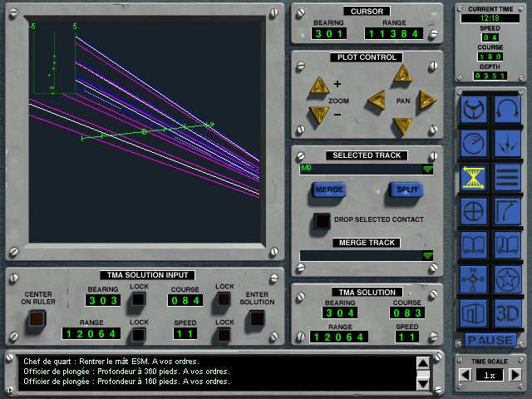
Task: Toggle the Bearing lock button
Action: coord(139,300)
